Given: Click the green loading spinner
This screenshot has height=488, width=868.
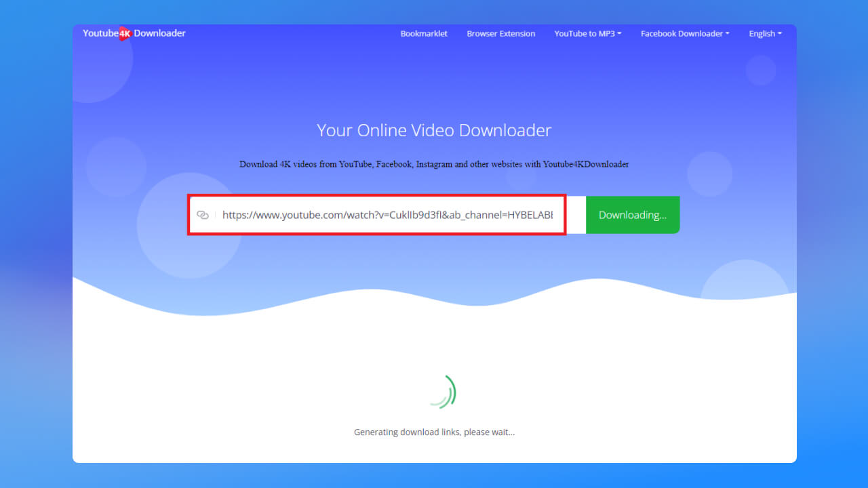Looking at the screenshot, I should (443, 391).
